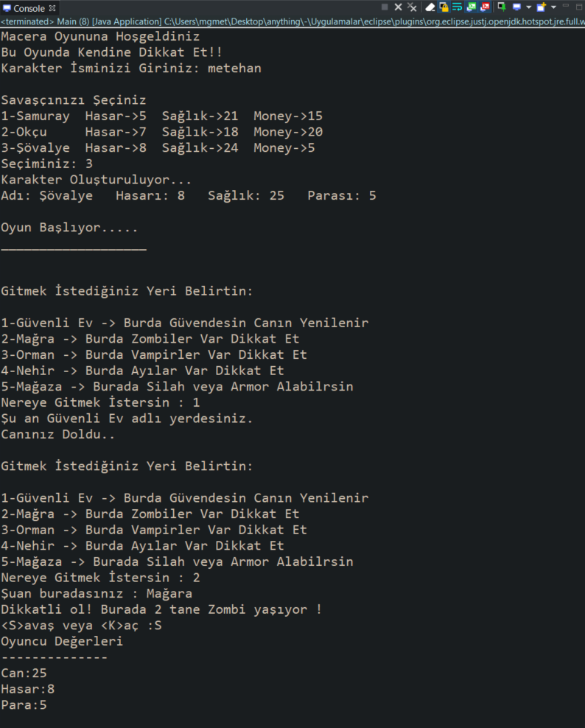
Task: Open the Open Console dropdown menu
Action: pos(554,7)
